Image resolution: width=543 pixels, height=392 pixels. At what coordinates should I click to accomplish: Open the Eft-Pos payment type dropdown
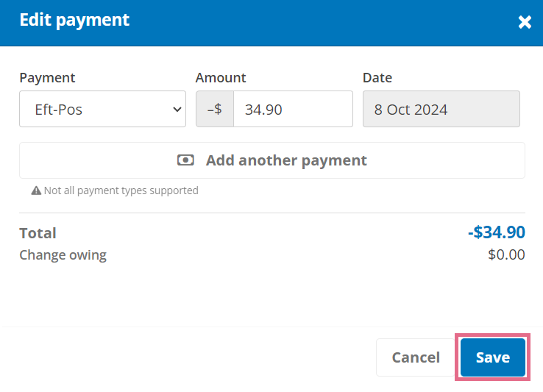pos(102,109)
